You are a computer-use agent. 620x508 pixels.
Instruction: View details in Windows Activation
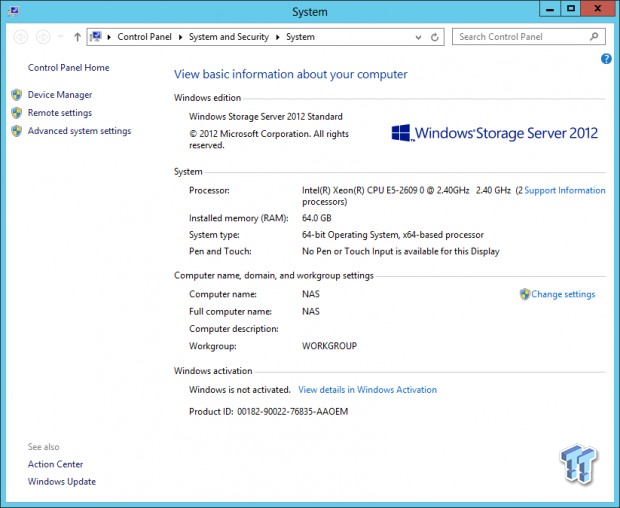367,390
